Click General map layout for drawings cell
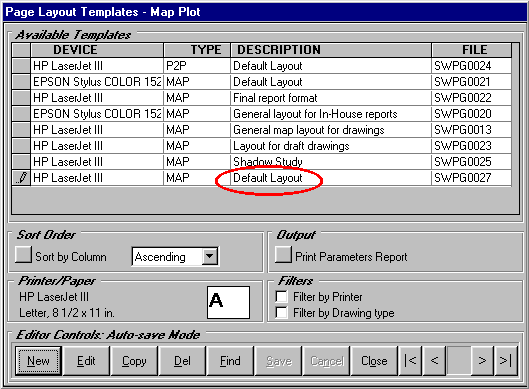 (x=331, y=130)
